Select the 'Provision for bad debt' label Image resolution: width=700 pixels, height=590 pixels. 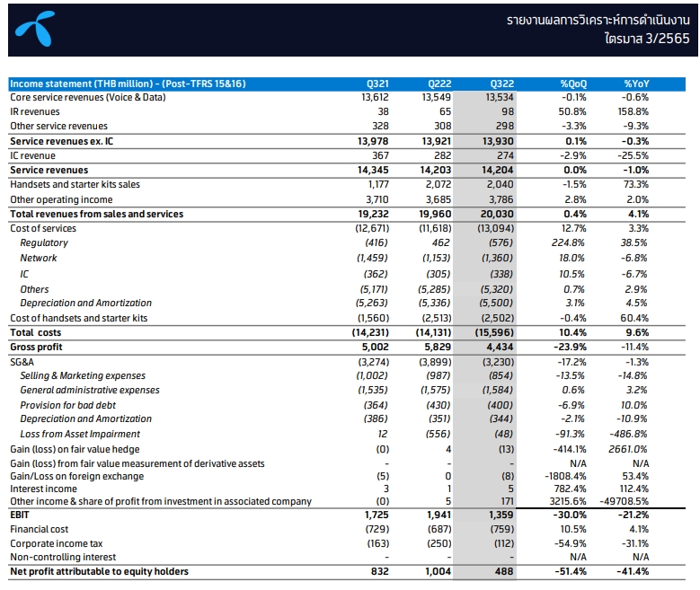click(x=68, y=405)
